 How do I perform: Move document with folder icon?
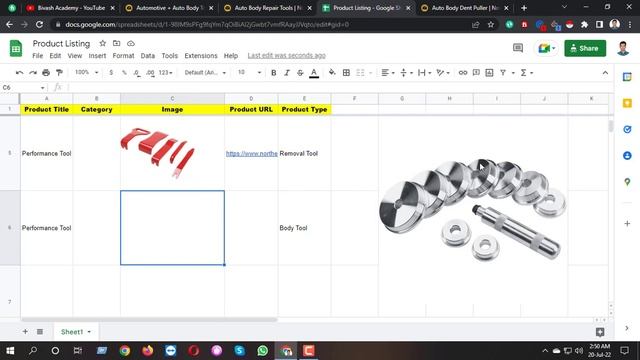(117, 43)
